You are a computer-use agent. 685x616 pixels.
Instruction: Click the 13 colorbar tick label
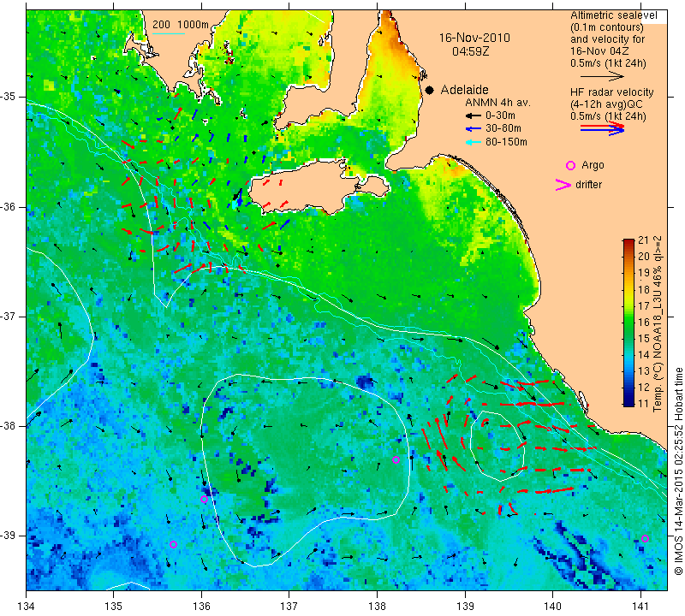click(x=644, y=371)
